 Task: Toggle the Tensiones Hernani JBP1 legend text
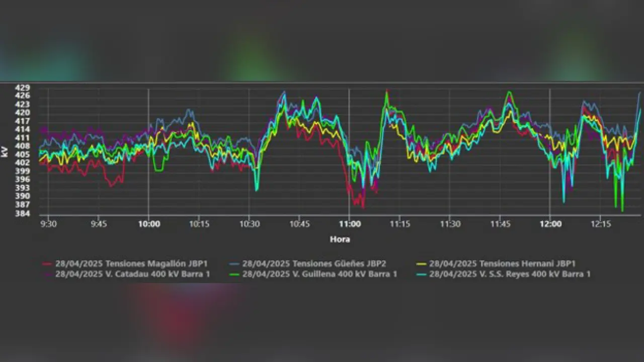[502, 263]
